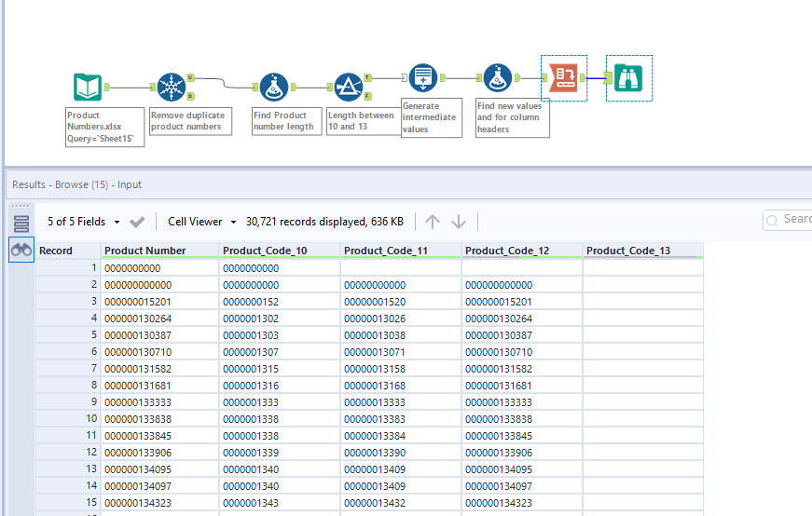Select the Formula tool for new values and column headers
This screenshot has height=516, width=812.
tap(498, 77)
